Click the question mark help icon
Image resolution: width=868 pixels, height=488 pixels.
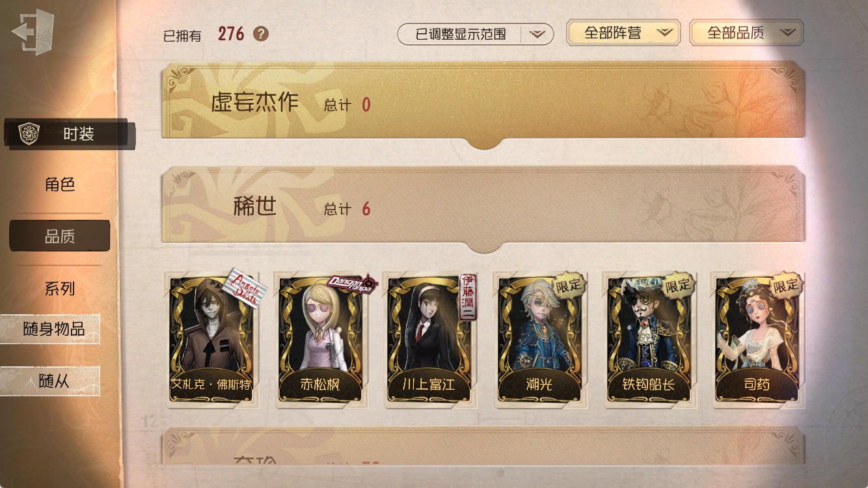(x=261, y=34)
